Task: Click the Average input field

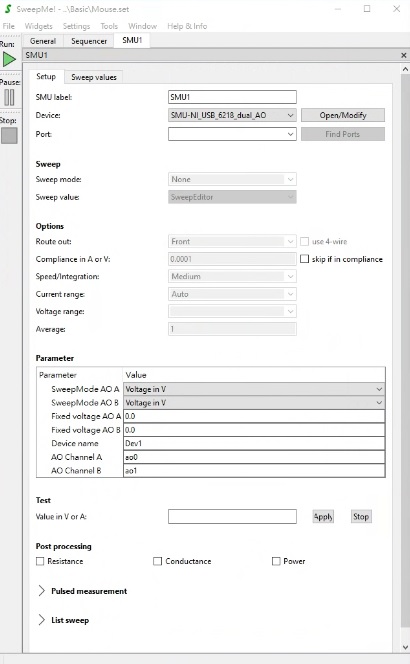Action: click(232, 329)
